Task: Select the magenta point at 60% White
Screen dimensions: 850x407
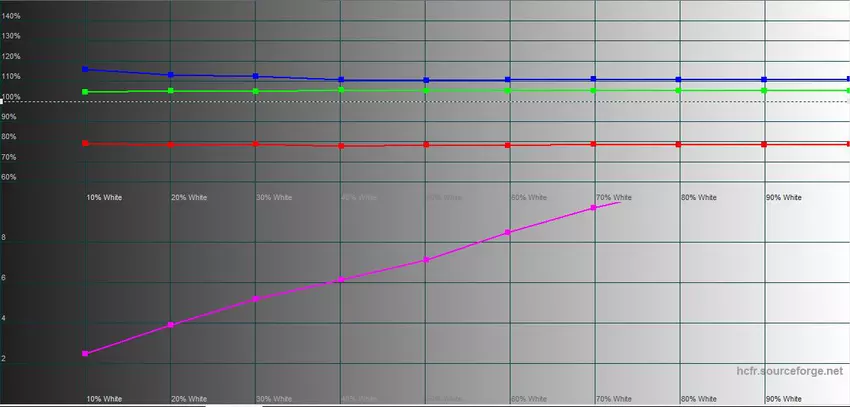Action: [x=508, y=232]
